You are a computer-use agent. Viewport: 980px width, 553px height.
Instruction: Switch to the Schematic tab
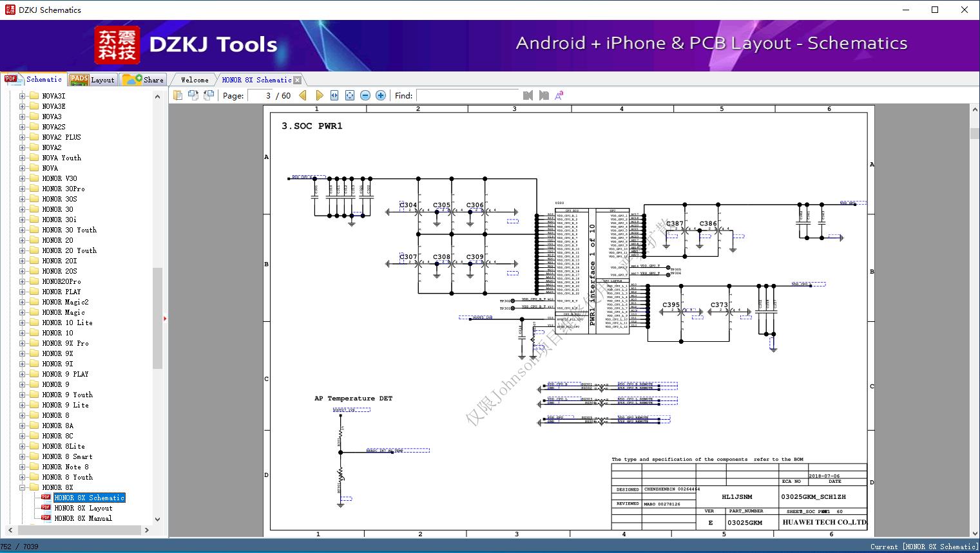[x=34, y=79]
